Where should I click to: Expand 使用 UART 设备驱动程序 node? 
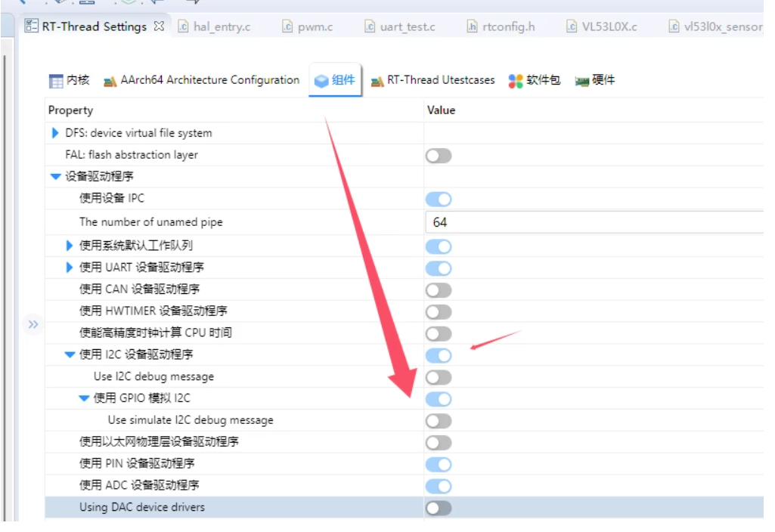coord(70,268)
